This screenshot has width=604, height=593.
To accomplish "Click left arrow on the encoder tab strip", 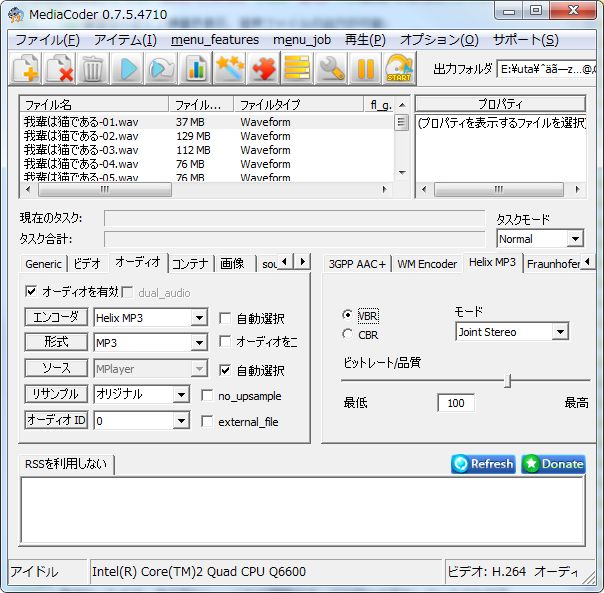I will click(587, 262).
